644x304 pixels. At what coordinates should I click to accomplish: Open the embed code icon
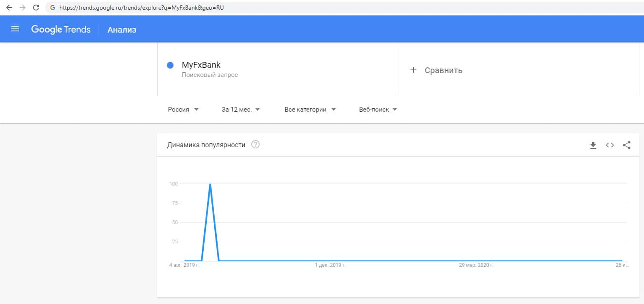[x=610, y=145]
